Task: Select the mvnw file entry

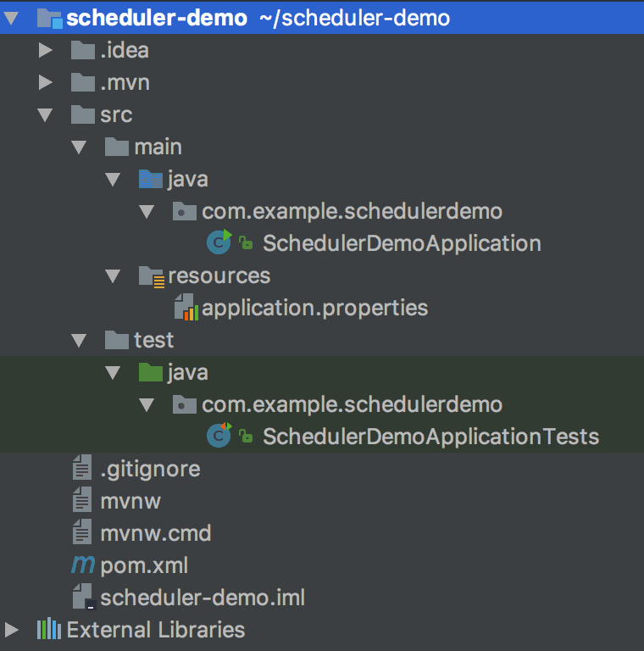Action: tap(130, 501)
